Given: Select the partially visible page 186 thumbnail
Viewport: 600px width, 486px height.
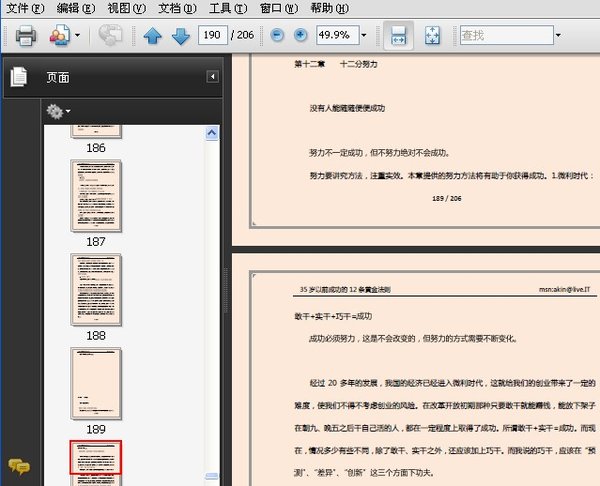Looking at the screenshot, I should tap(96, 131).
